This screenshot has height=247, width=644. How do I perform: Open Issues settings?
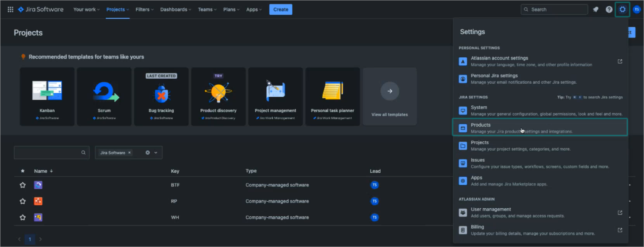540,163
